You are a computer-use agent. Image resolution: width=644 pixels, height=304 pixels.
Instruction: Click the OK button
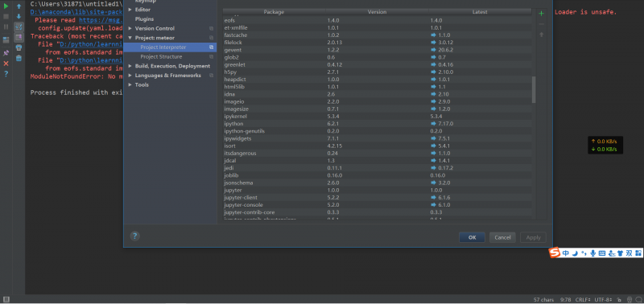pos(472,237)
